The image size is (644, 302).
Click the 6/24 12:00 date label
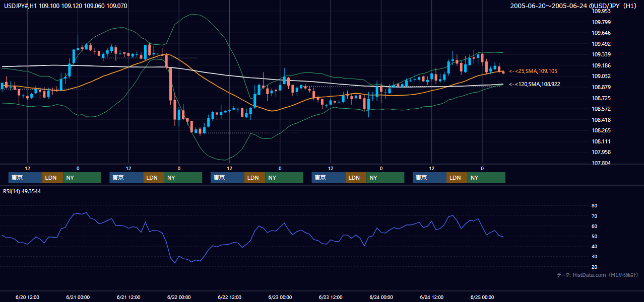[432, 297]
